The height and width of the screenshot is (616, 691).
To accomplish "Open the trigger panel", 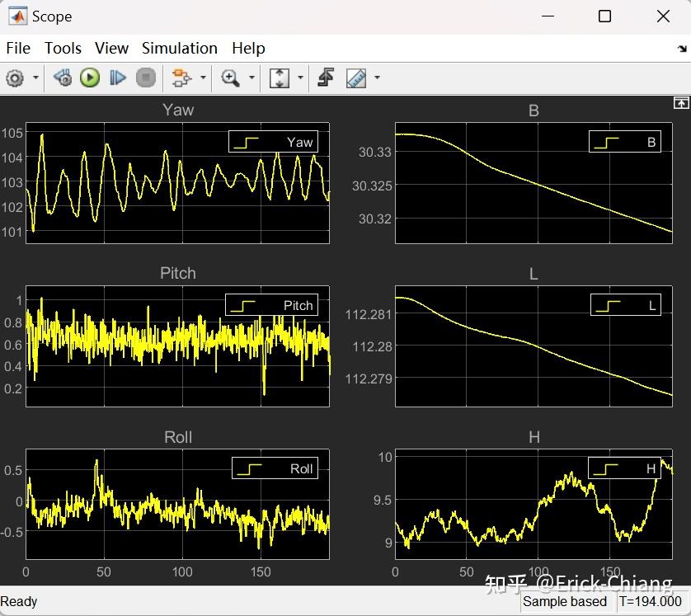I will click(x=325, y=78).
